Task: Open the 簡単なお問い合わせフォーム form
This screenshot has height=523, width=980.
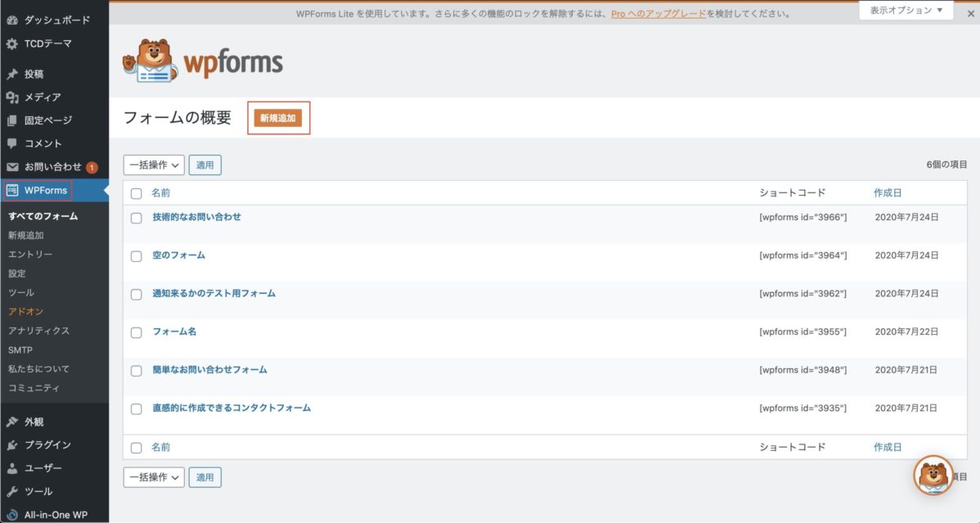Action: click(210, 370)
